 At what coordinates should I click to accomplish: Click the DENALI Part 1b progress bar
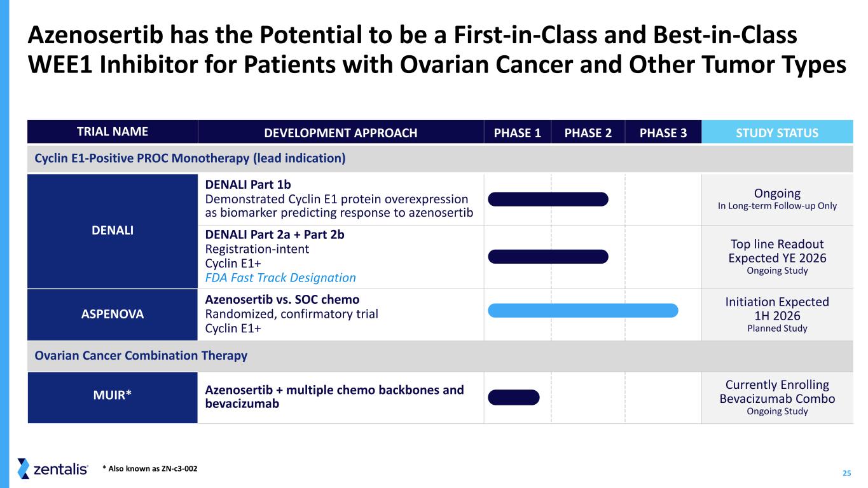click(548, 199)
